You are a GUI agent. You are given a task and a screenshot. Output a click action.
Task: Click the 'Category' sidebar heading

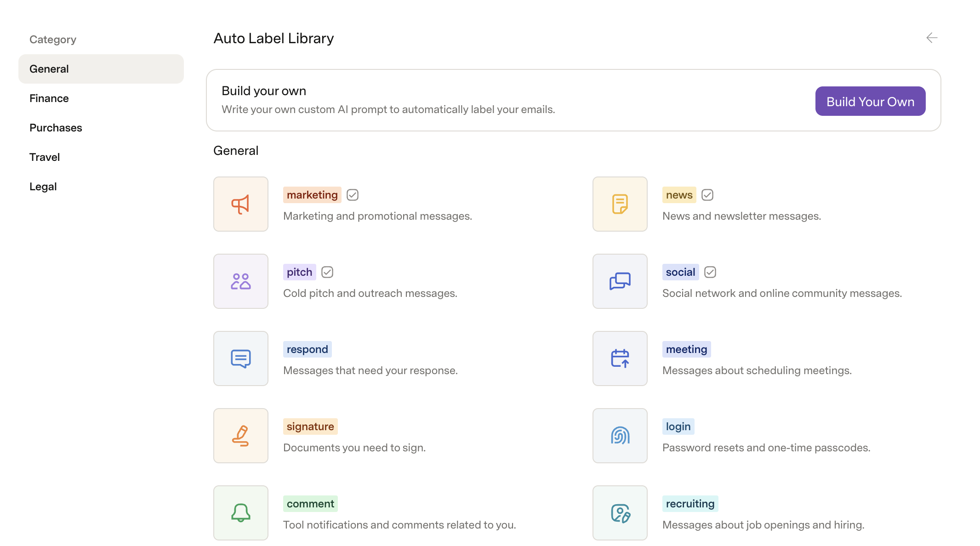pos(53,40)
